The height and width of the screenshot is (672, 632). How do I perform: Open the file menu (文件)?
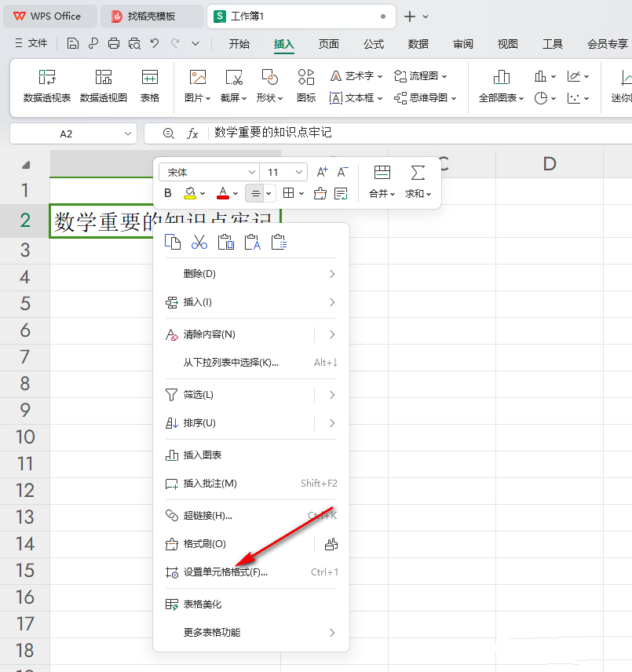tap(31, 43)
